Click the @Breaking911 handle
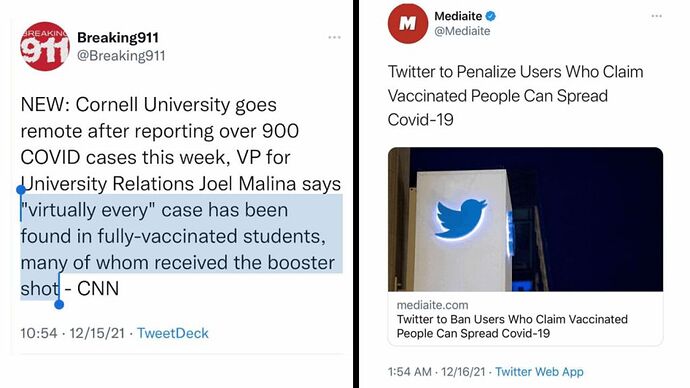Screen dimensions: 690x388 (x=121, y=56)
